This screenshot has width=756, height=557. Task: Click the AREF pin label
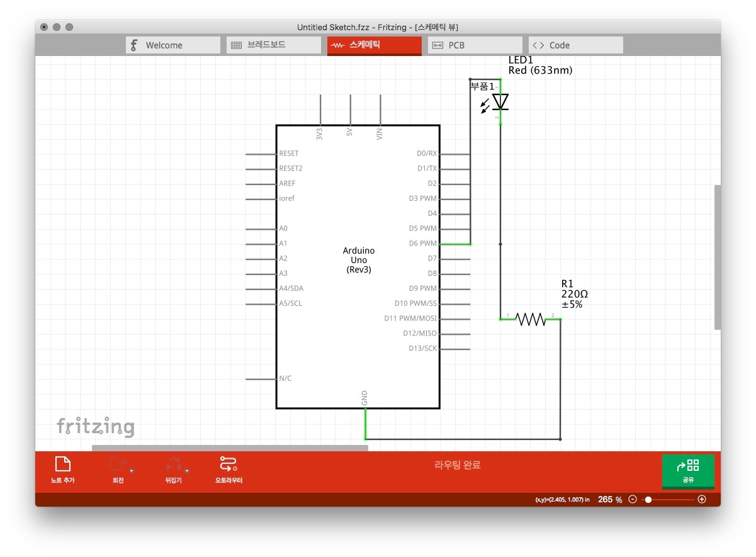click(287, 183)
